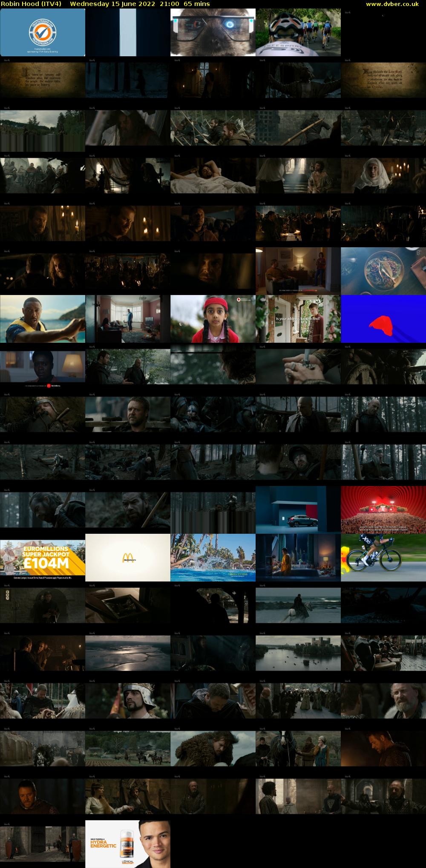The image size is (426, 868).
Task: Select the McDonald's golden arches logo thumbnail
Action: coord(128,558)
